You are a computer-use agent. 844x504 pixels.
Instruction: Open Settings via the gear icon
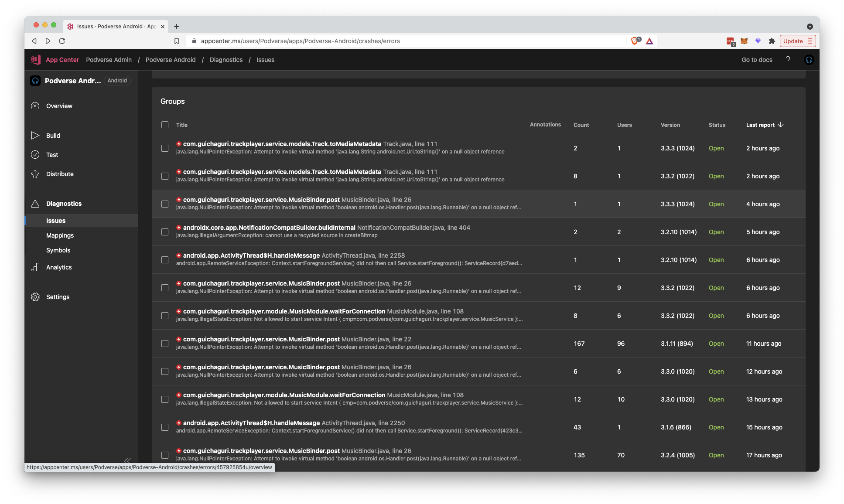[35, 296]
